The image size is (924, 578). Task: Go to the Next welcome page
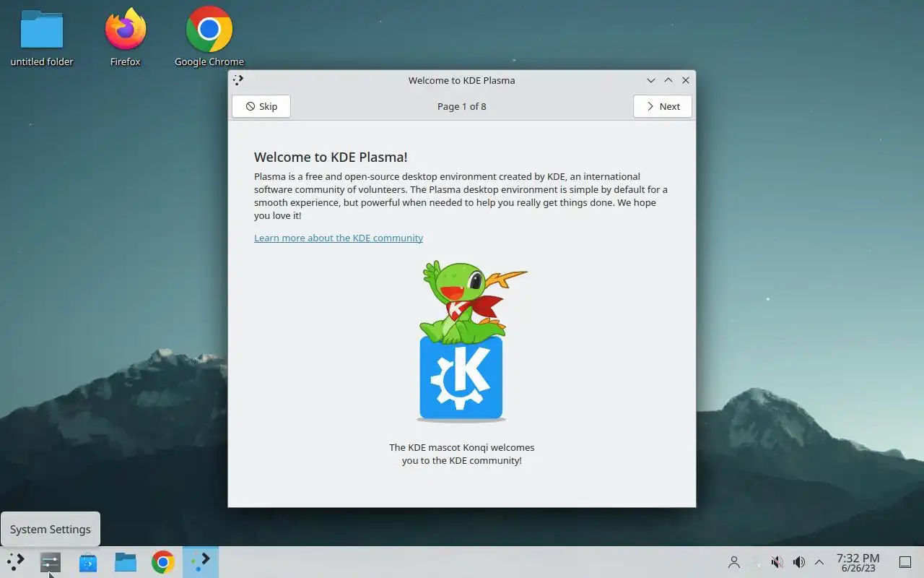(663, 106)
